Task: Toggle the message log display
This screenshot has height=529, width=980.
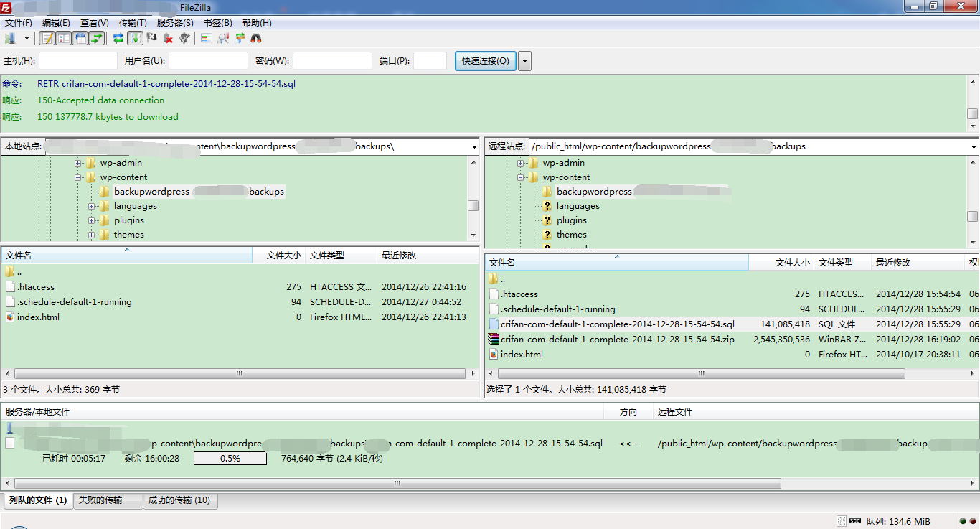Action: [x=47, y=38]
